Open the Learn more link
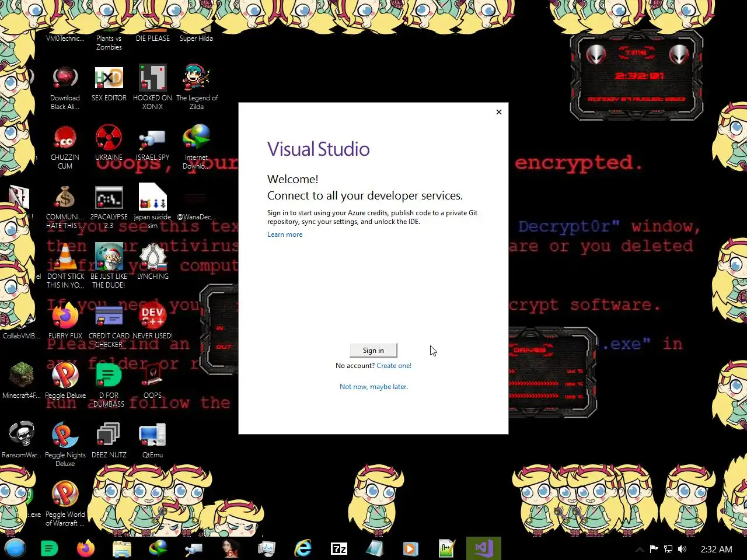This screenshot has width=747, height=560. coord(285,235)
